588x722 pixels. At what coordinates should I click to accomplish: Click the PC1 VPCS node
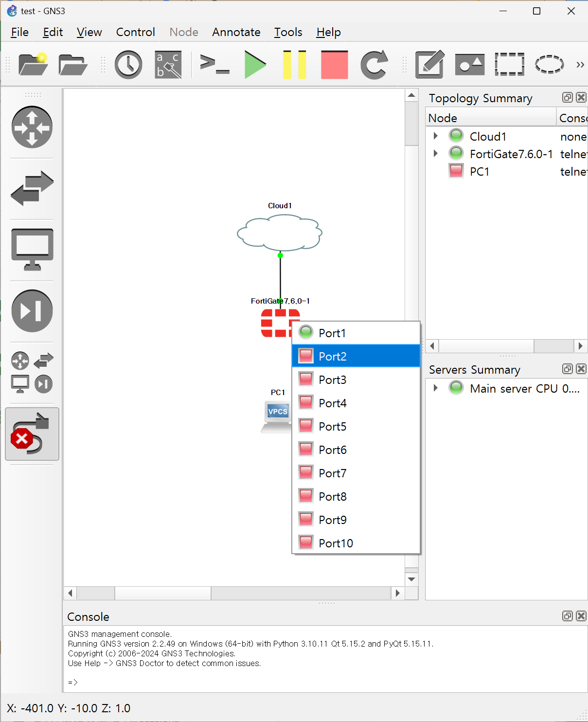coord(276,416)
